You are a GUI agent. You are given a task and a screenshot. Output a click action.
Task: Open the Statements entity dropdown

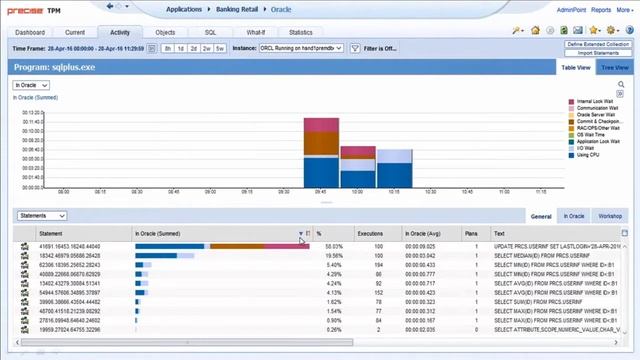click(42, 216)
